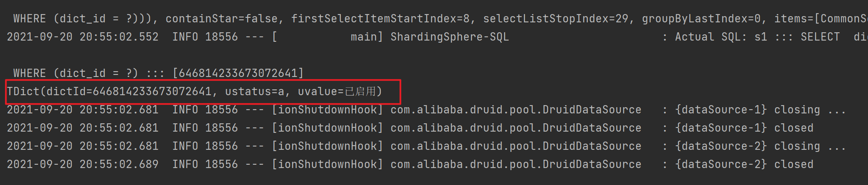
Task: Click ustatus=a in the TDict line
Action: (x=254, y=91)
